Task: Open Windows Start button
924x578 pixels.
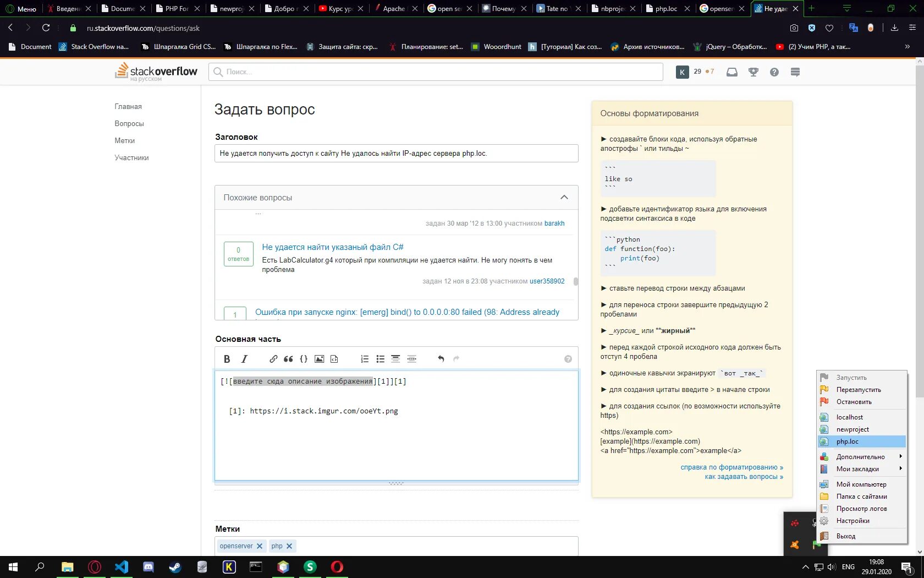Action: click(13, 567)
